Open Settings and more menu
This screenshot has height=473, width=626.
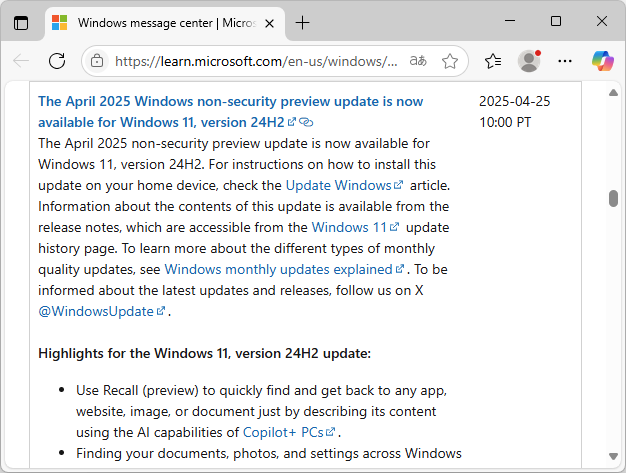coord(565,61)
